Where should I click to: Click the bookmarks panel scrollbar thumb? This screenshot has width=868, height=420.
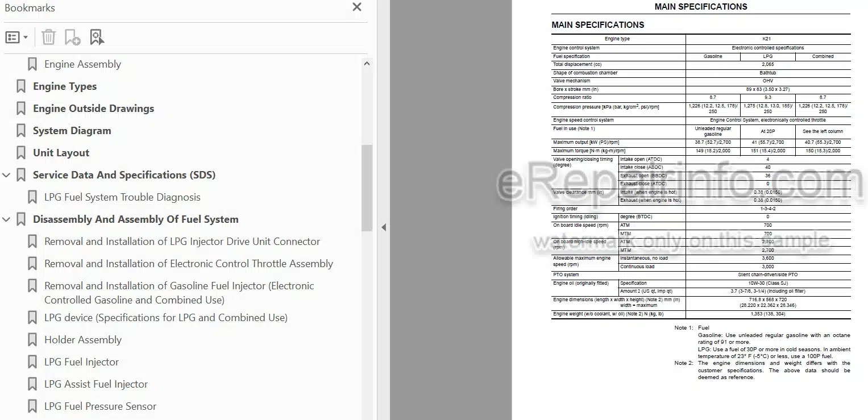367,188
